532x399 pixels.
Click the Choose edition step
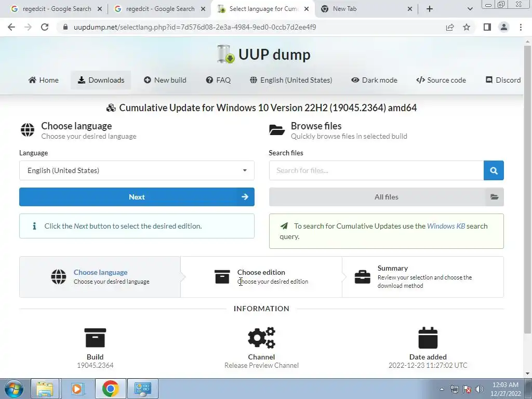(261, 277)
